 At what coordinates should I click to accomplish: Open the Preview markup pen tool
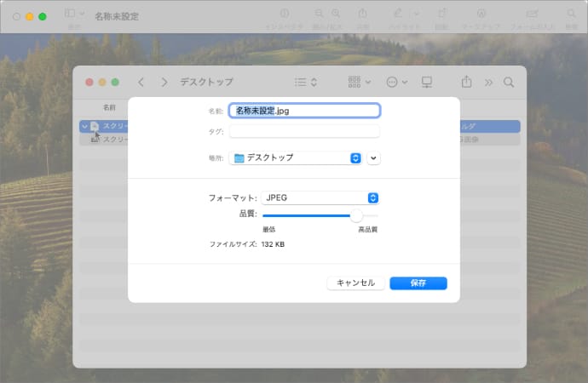coord(400,14)
